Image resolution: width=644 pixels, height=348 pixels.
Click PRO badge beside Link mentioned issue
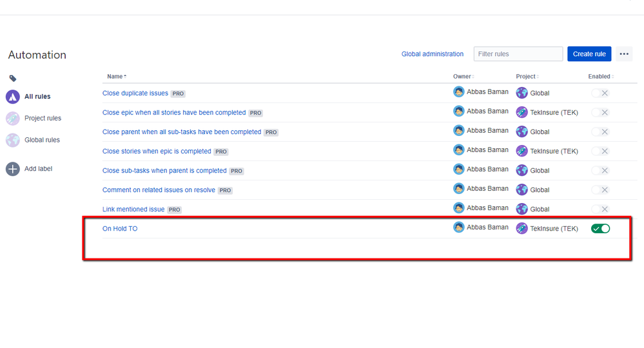click(x=174, y=209)
